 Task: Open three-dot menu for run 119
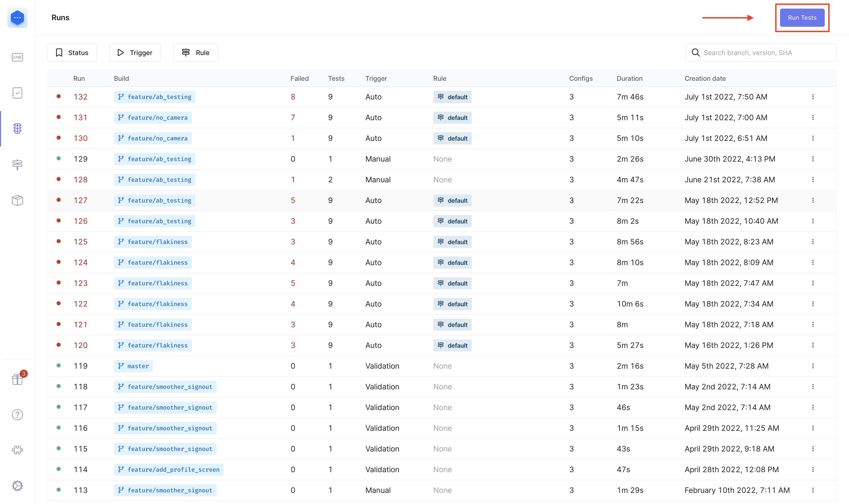click(813, 366)
